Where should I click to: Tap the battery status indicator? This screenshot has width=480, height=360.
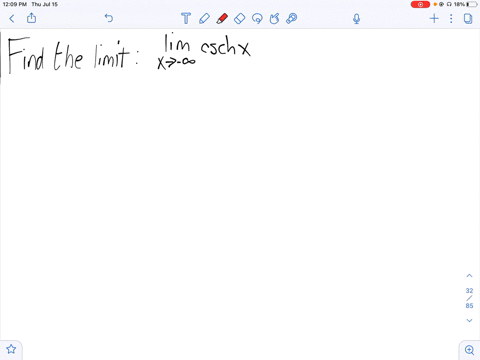pos(472,4)
